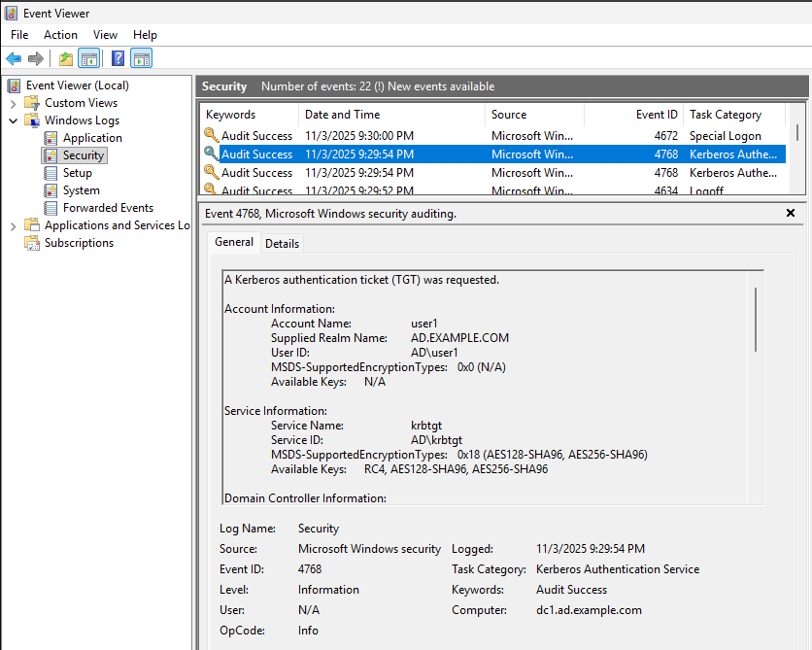Screen dimensions: 812x650
Task: Click the event description vertical scrollbar
Action: point(756,321)
